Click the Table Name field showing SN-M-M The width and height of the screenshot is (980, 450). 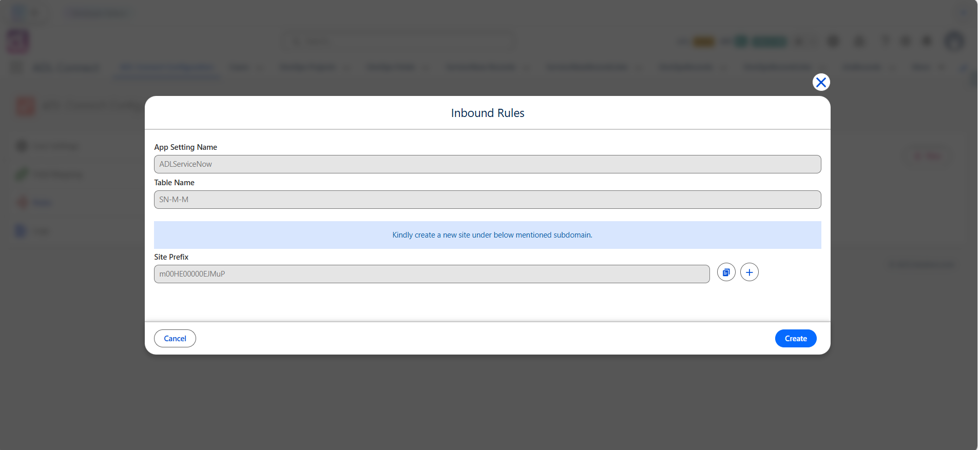[487, 200]
